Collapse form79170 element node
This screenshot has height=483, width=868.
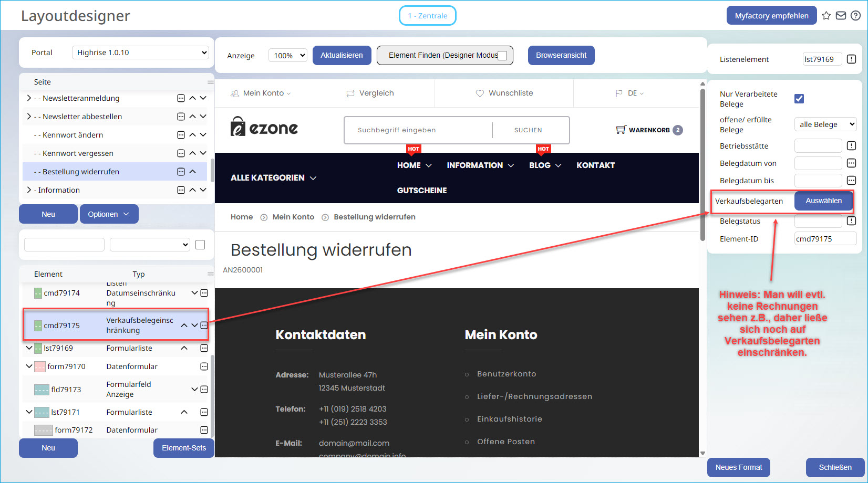point(29,366)
